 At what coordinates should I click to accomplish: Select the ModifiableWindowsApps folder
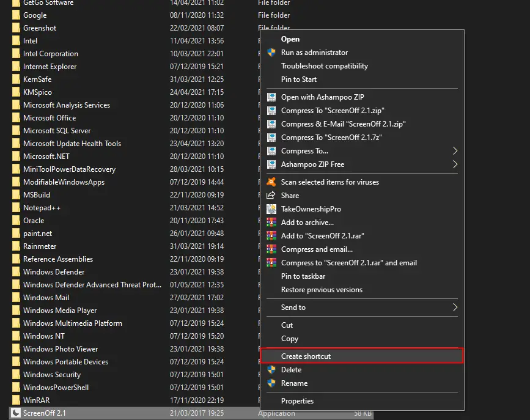(x=64, y=182)
